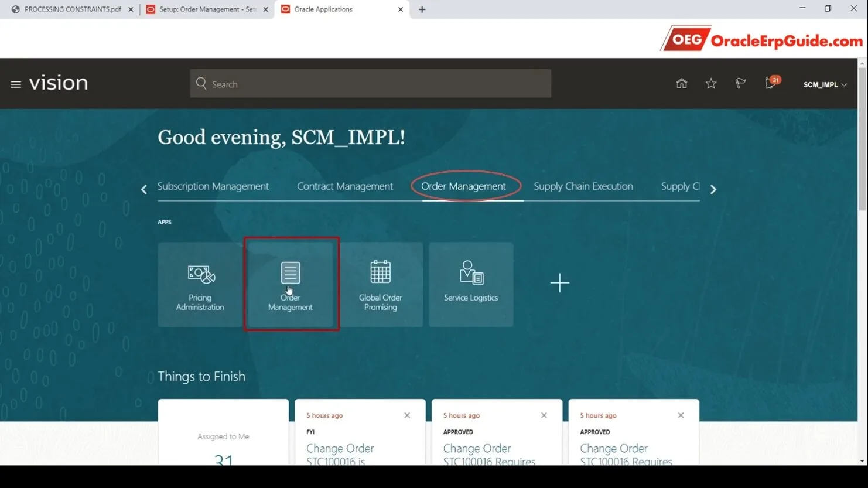Viewport: 868px width, 488px height.
Task: Open Global Order Promising app tile
Action: (381, 285)
